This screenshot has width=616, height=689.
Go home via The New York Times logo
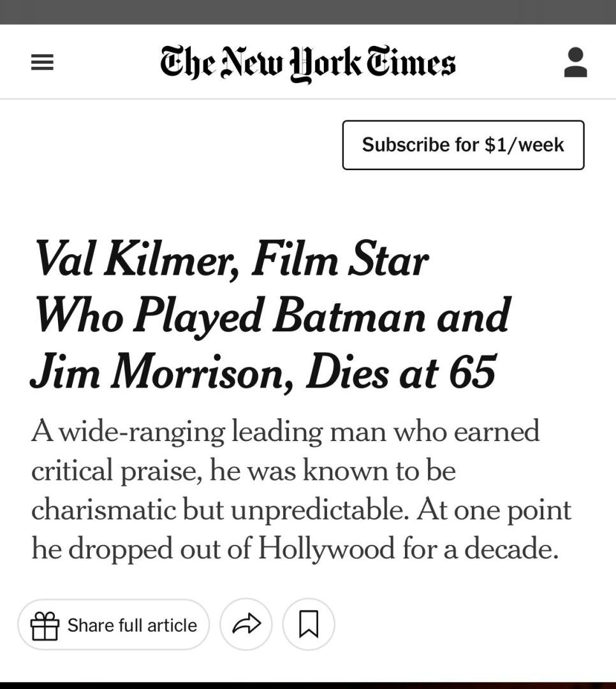pyautogui.click(x=308, y=63)
